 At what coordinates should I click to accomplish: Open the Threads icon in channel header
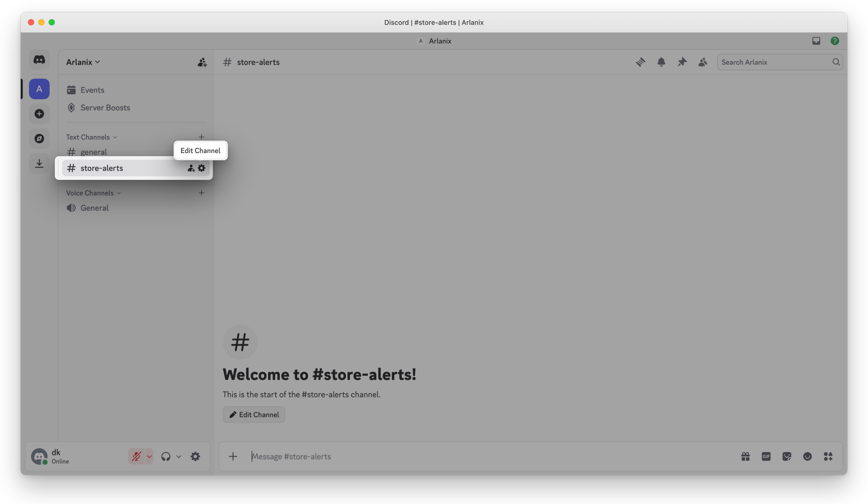tap(640, 62)
